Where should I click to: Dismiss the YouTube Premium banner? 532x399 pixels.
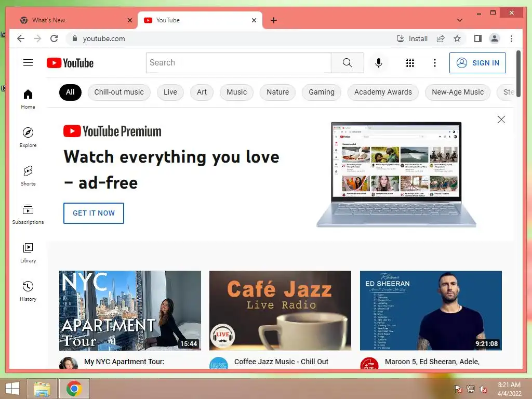(501, 119)
